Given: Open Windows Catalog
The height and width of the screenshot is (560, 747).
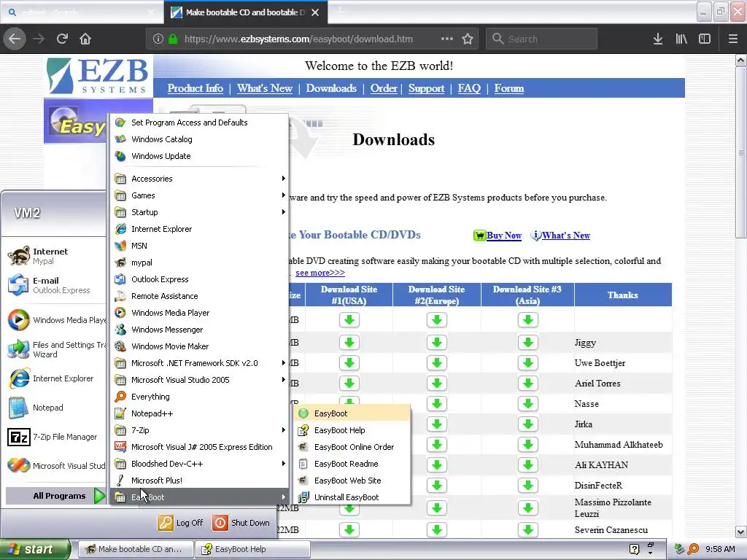Looking at the screenshot, I should [200, 139].
